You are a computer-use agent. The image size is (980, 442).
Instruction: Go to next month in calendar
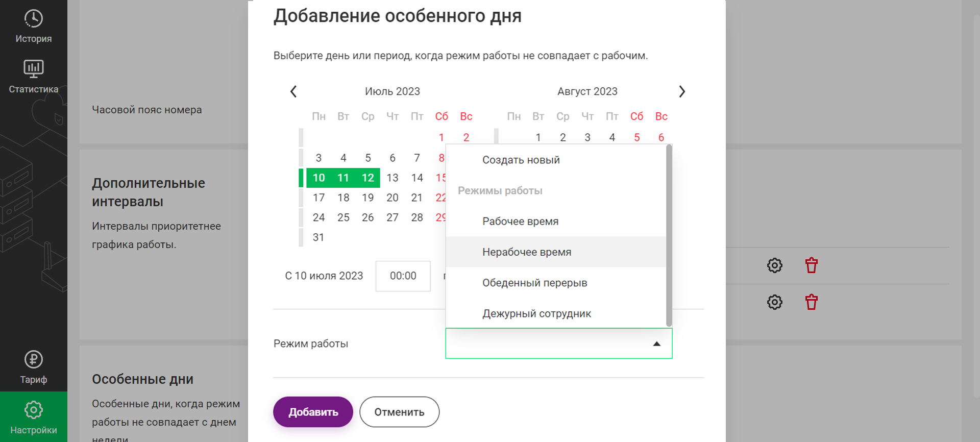(x=682, y=91)
